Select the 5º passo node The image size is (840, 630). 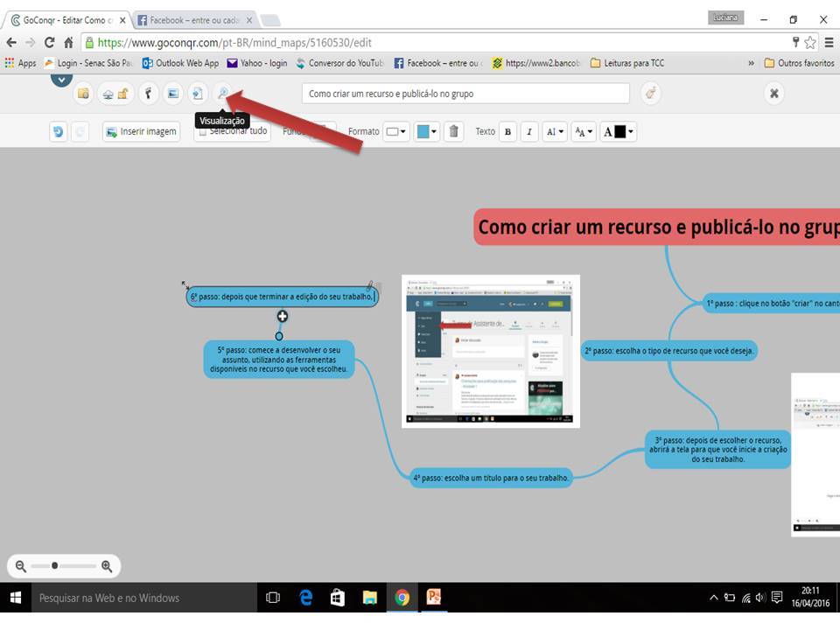click(278, 360)
